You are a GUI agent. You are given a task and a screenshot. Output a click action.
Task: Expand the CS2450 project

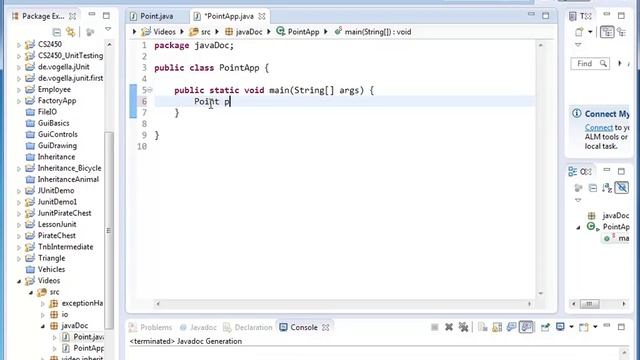19,44
